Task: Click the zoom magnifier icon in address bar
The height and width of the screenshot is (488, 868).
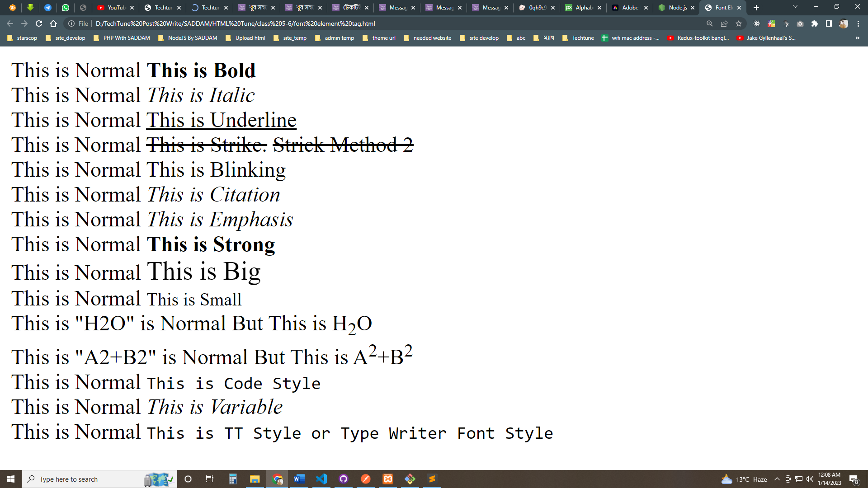Action: (709, 23)
